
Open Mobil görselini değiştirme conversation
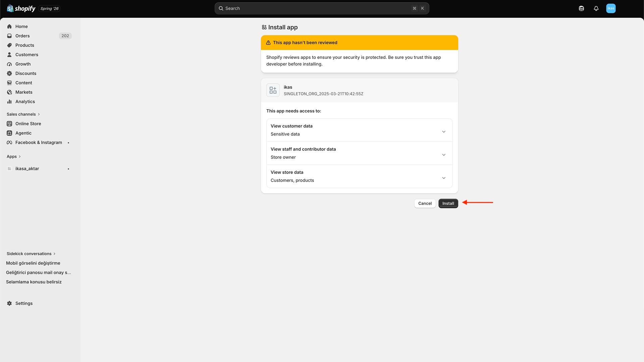point(33,263)
